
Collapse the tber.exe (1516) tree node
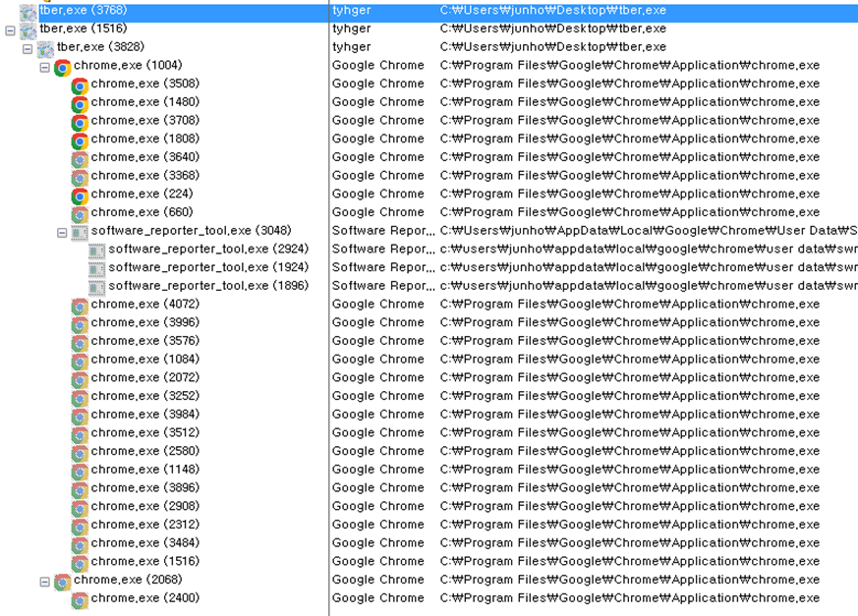pyautogui.click(x=11, y=30)
